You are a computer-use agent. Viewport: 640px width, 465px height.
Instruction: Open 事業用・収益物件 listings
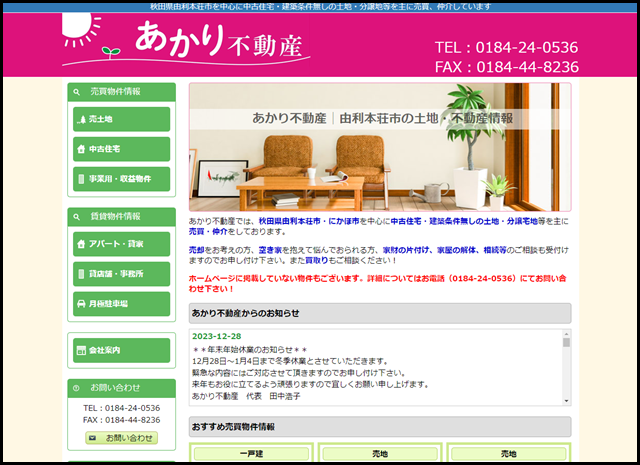[x=122, y=179]
